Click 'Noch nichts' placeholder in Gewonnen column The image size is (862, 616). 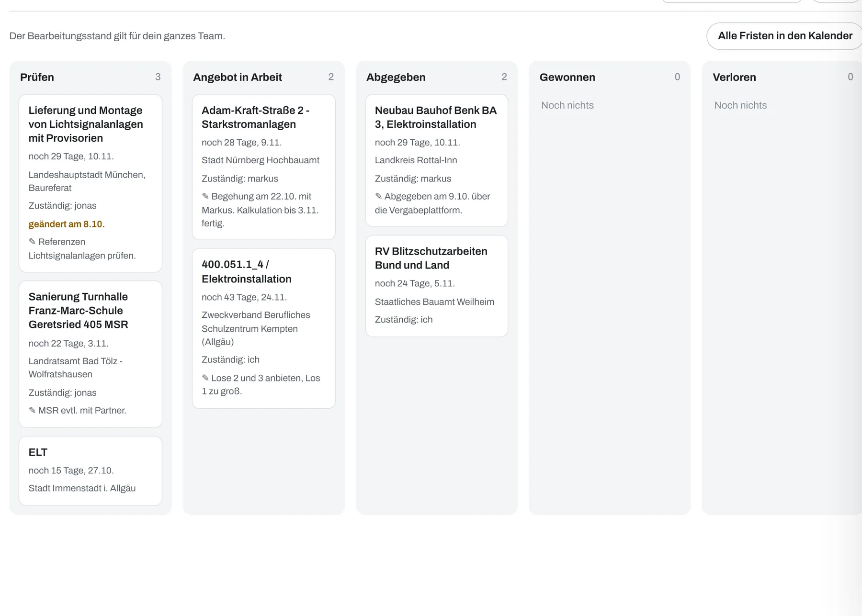pos(567,105)
